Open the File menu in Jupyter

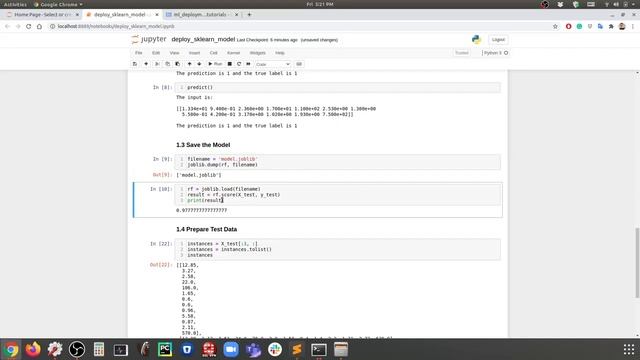(139, 53)
